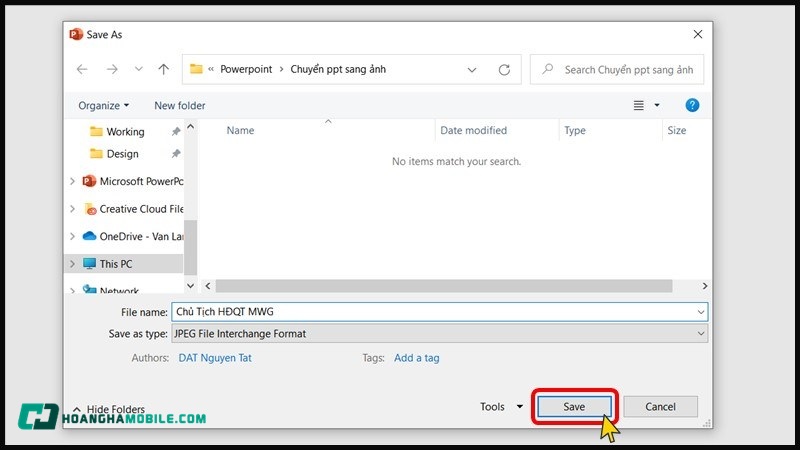Sort by the Date modified column header

(474, 131)
